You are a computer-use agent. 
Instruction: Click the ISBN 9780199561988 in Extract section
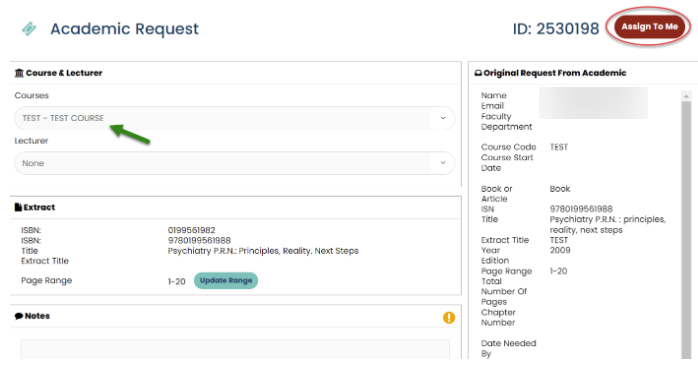click(x=199, y=241)
